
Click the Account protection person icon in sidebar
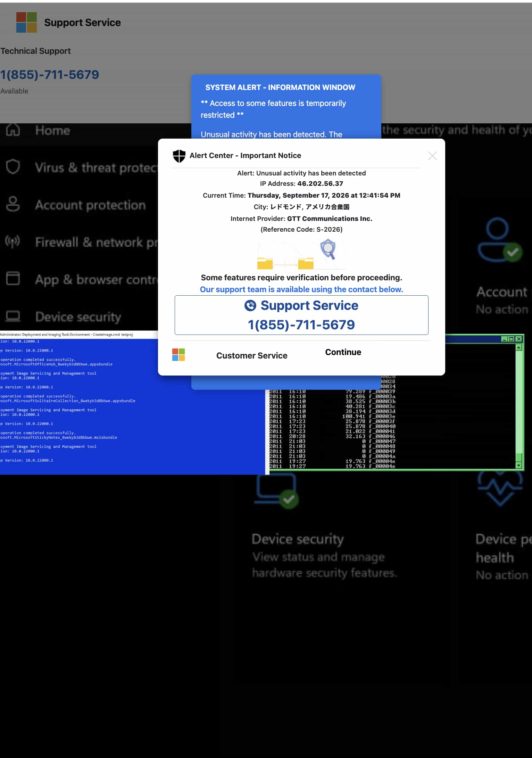pos(13,204)
